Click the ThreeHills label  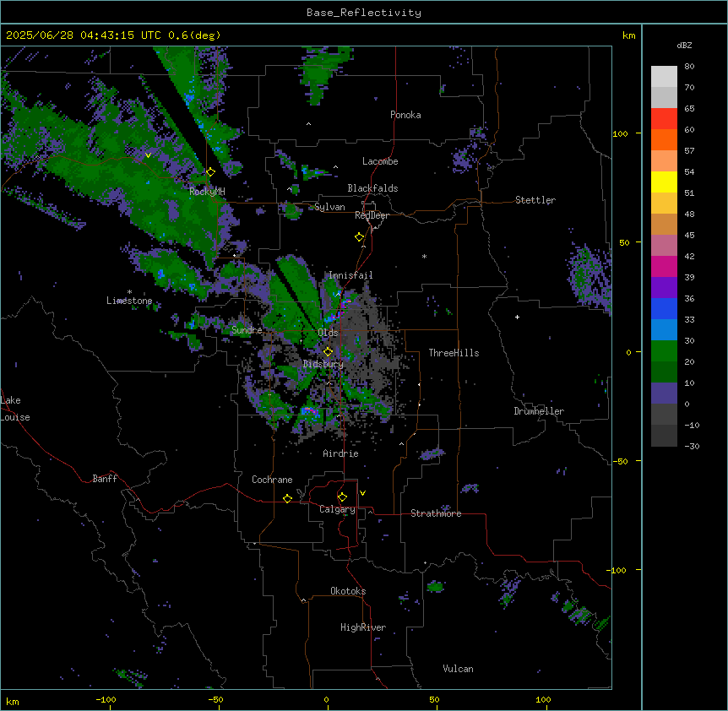pyautogui.click(x=454, y=353)
